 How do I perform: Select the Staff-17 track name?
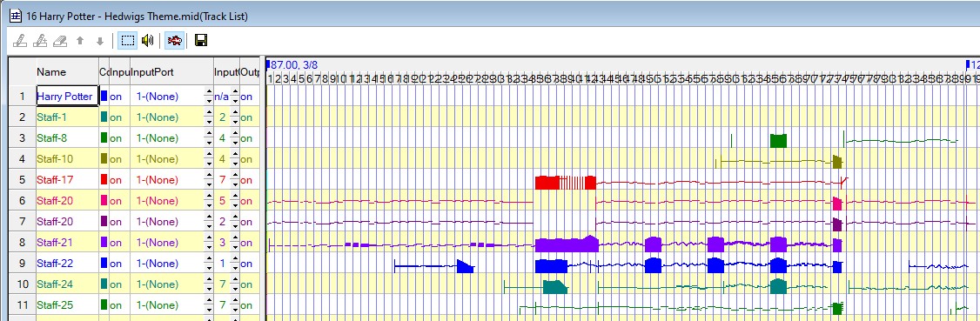pos(54,180)
